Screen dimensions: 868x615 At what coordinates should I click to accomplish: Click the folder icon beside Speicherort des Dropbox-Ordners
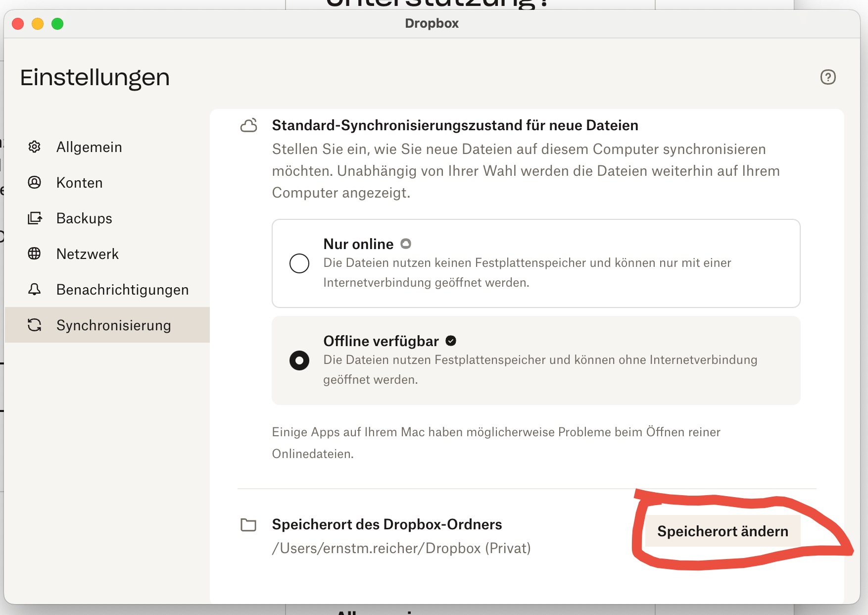pos(248,525)
